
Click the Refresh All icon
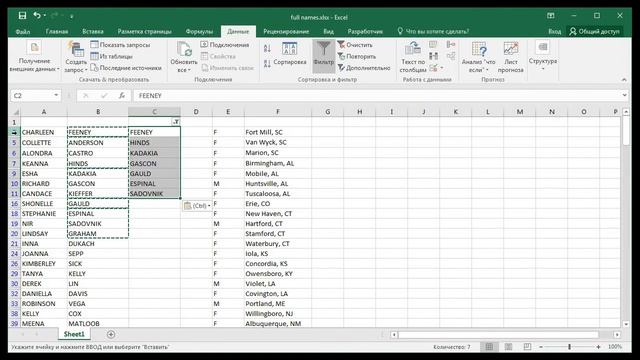pos(184,49)
